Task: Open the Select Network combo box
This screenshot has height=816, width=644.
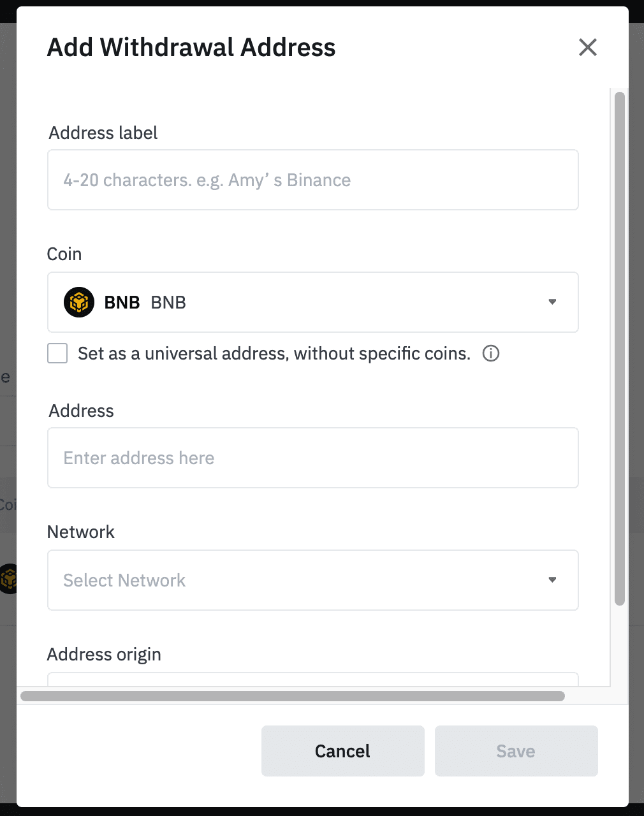Action: [312, 580]
